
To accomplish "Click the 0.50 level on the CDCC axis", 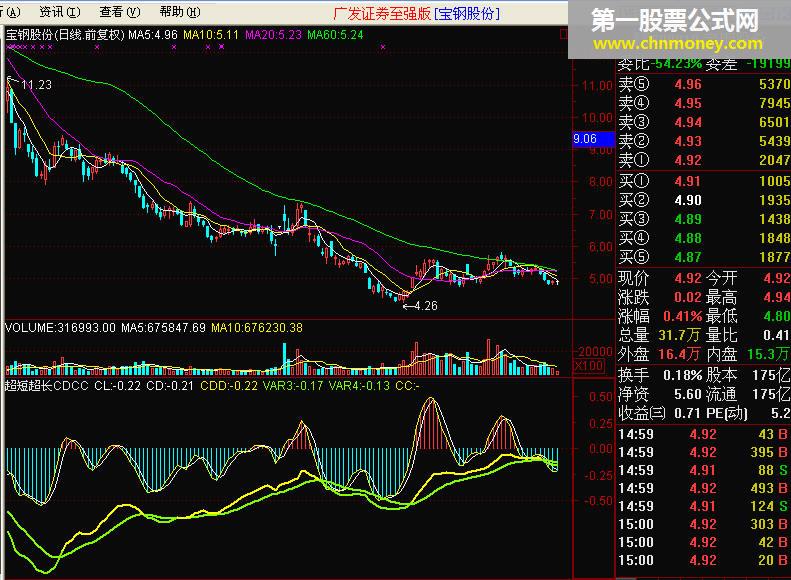I will point(601,397).
